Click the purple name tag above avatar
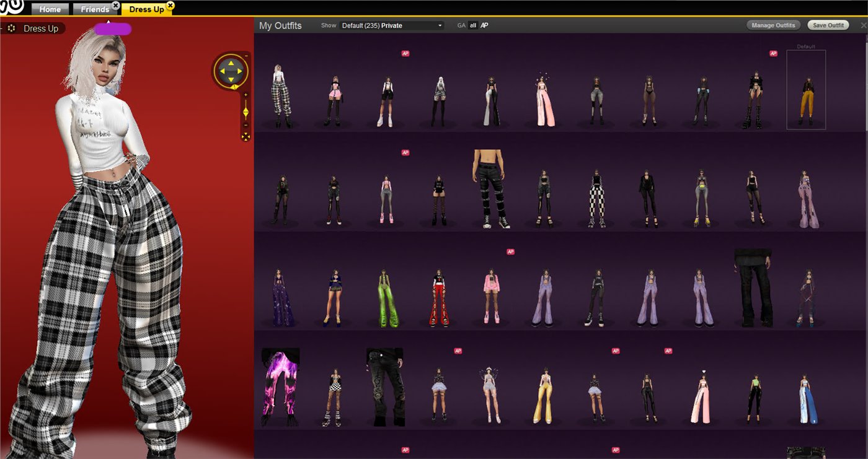 coord(112,28)
